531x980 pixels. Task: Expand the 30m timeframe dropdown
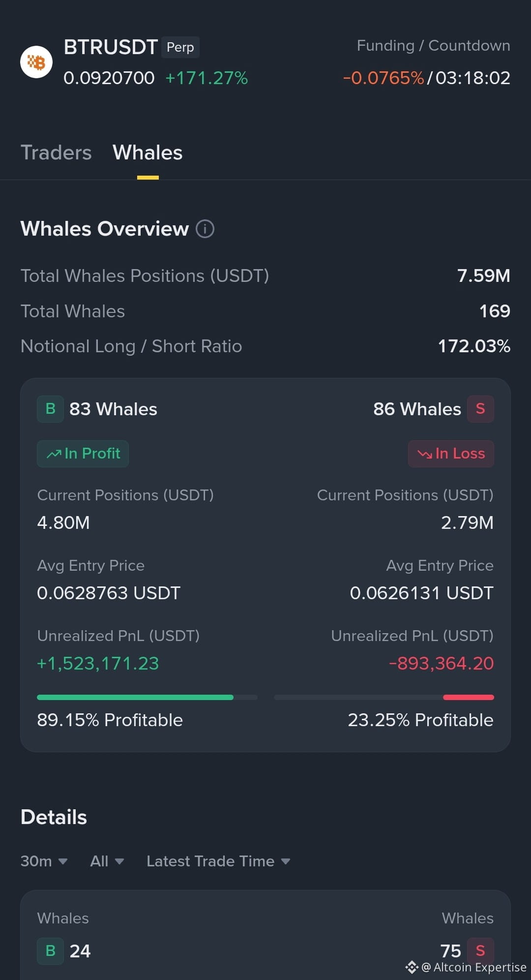pos(44,861)
